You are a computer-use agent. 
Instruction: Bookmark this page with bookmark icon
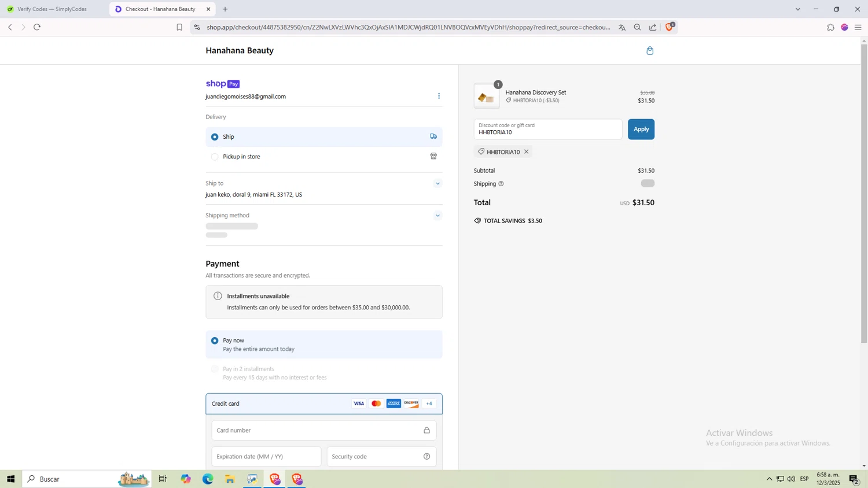point(179,27)
